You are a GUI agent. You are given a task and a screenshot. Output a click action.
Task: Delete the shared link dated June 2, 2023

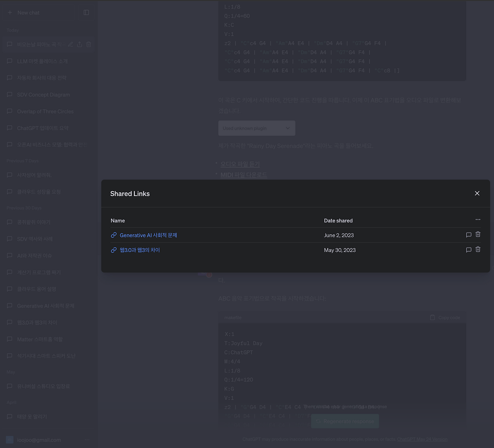click(x=478, y=234)
